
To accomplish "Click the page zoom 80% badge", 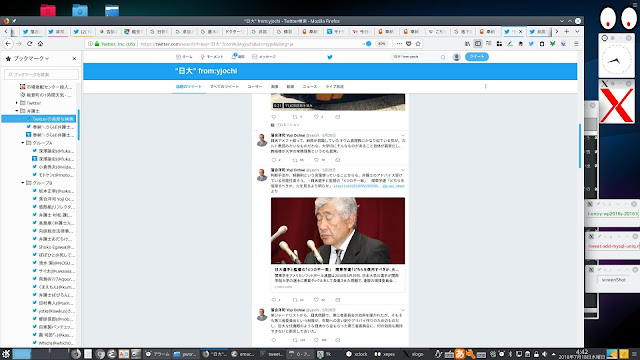I will click(x=381, y=44).
